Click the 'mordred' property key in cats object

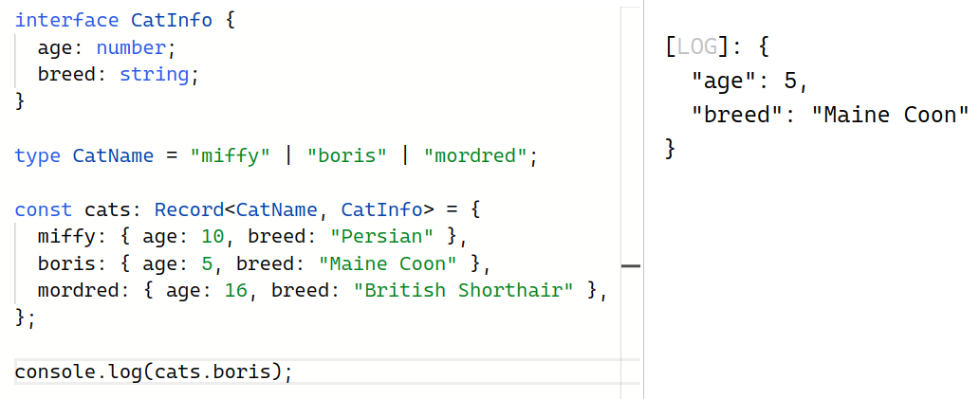pos(78,290)
